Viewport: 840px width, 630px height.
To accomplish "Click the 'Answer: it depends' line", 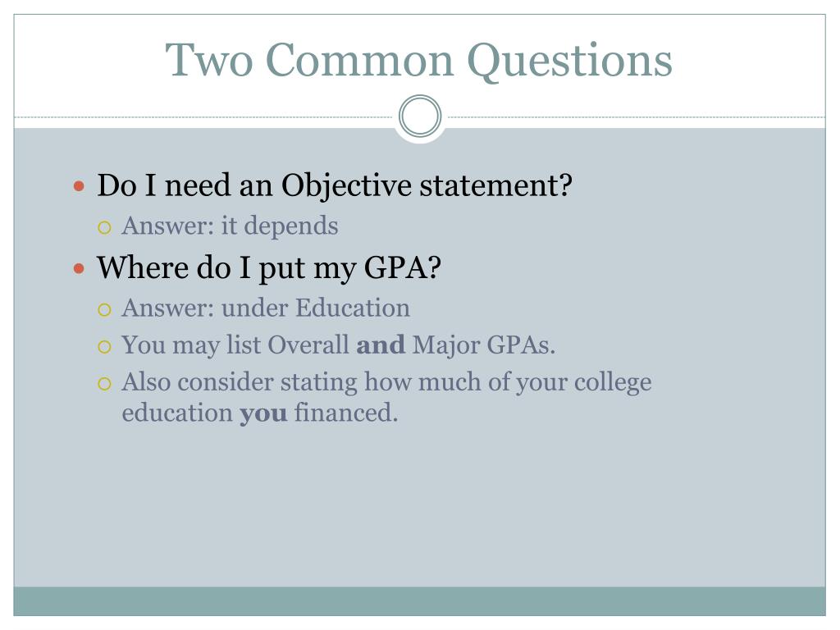I will click(230, 226).
